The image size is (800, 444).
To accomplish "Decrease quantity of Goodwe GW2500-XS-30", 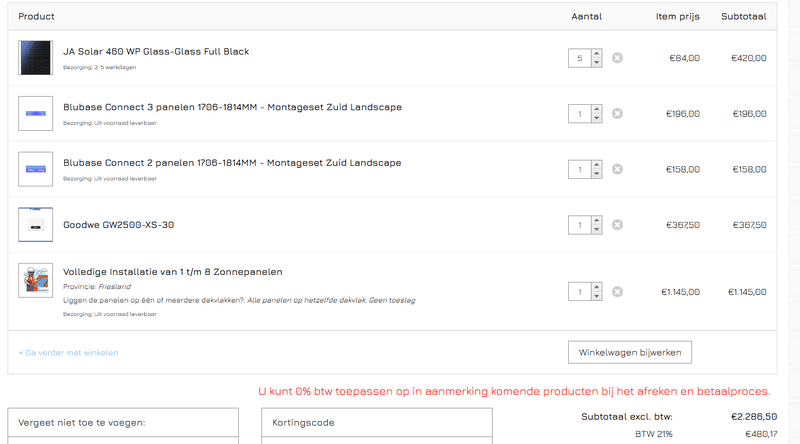I will [596, 230].
